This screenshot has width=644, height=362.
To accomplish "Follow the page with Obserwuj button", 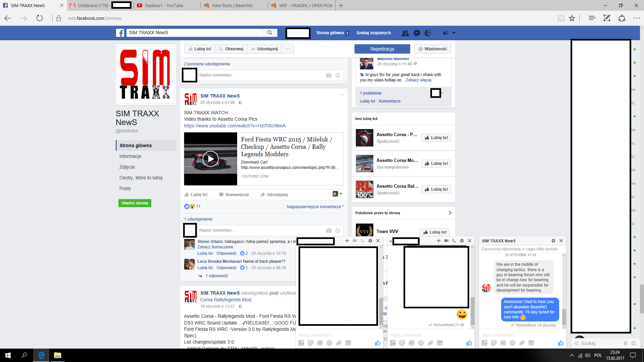I will coord(231,49).
